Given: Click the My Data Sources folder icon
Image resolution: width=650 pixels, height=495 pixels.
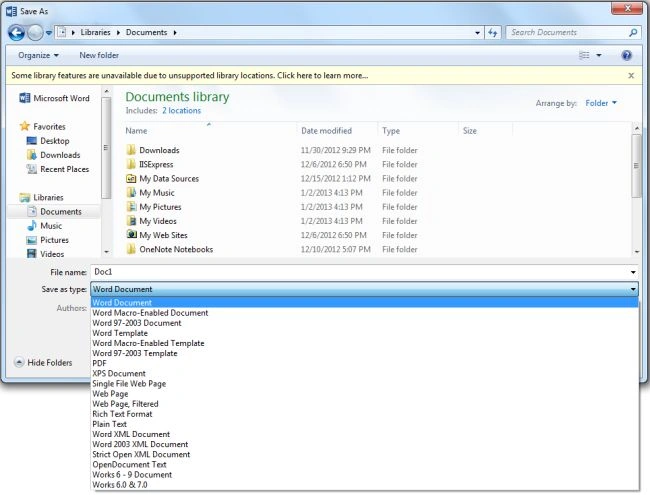Looking at the screenshot, I should click(x=131, y=179).
